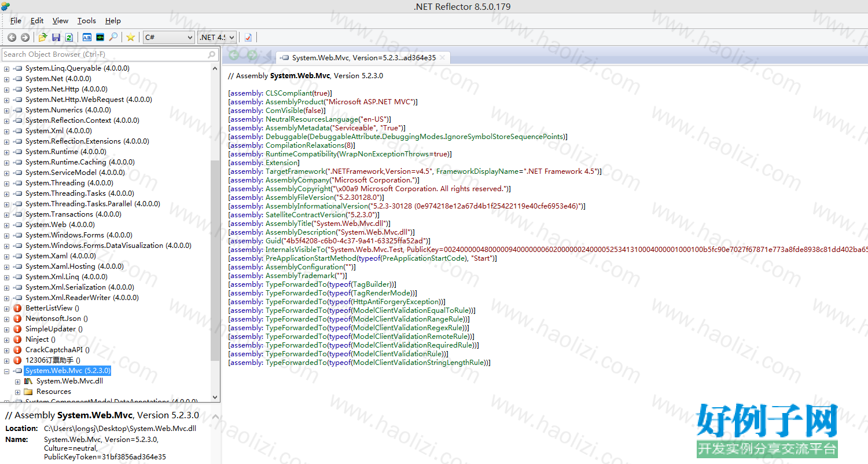The image size is (868, 464).
Task: Select System.Net.Http (4.0.0.0) in tree
Action: click(67, 89)
